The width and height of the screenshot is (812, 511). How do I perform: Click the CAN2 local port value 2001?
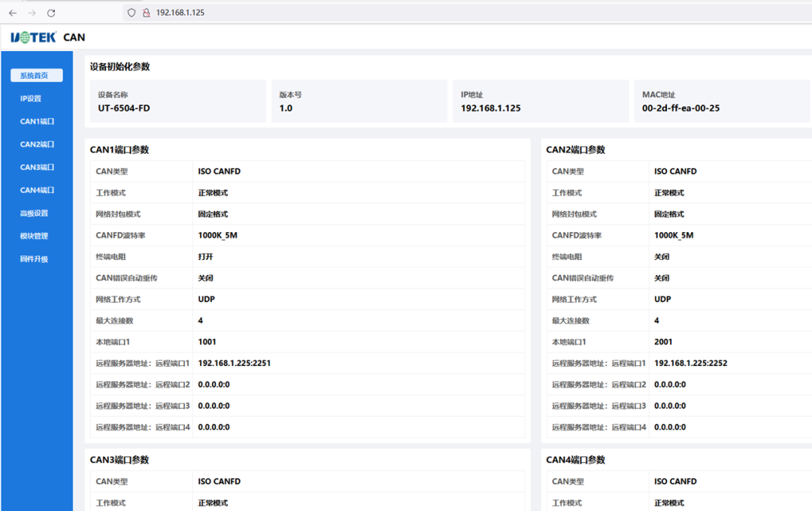[x=663, y=342]
